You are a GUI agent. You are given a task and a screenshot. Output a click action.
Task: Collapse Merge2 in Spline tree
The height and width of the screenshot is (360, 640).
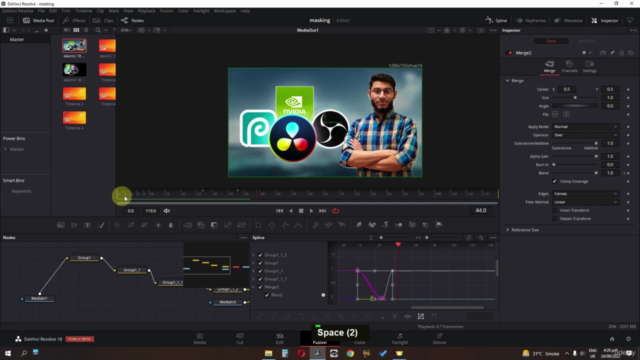[253, 287]
